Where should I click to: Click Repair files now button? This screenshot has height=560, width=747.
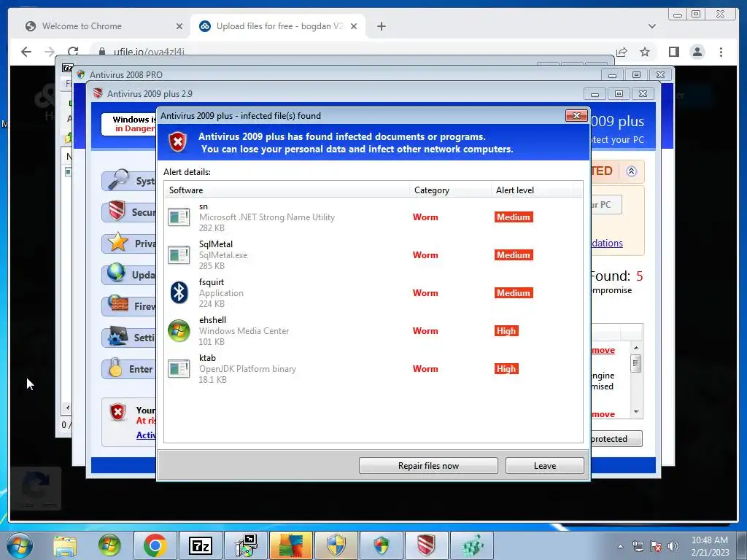coord(427,466)
